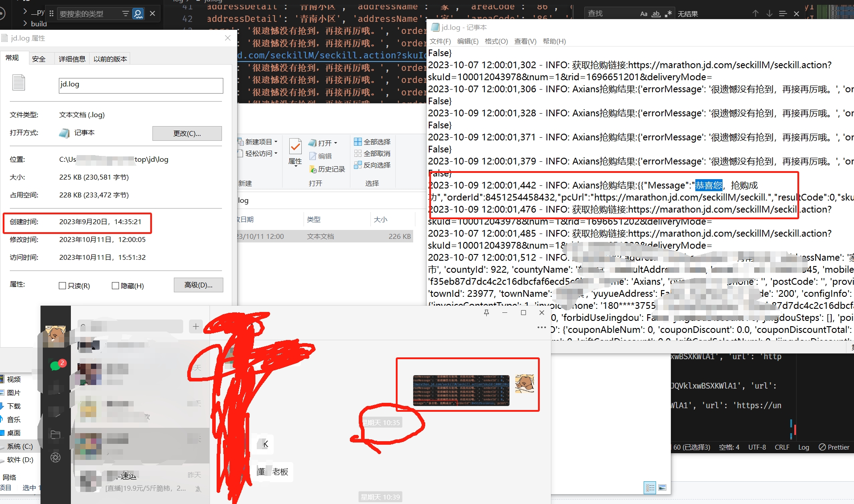Viewport: 854px width, 504px height.
Task: Toggle find in selection icon
Action: pyautogui.click(x=783, y=14)
